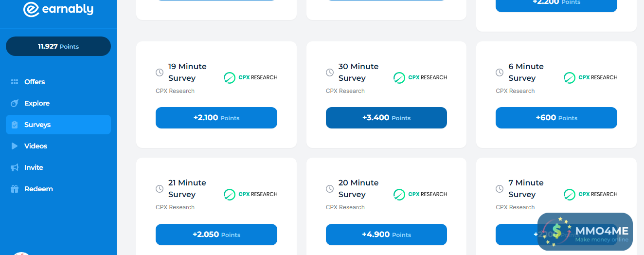Open the Explore section

pos(37,103)
